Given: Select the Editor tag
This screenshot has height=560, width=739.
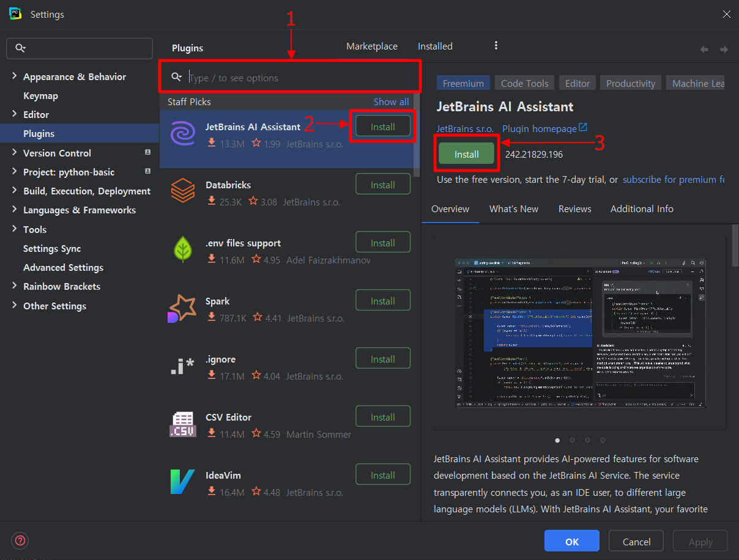Looking at the screenshot, I should click(x=577, y=83).
